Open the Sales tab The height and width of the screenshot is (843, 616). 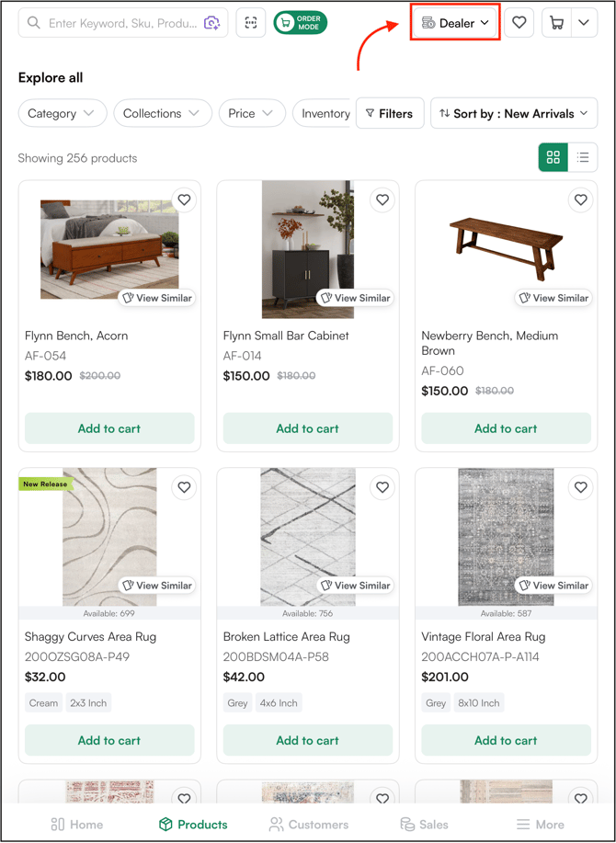pos(424,825)
